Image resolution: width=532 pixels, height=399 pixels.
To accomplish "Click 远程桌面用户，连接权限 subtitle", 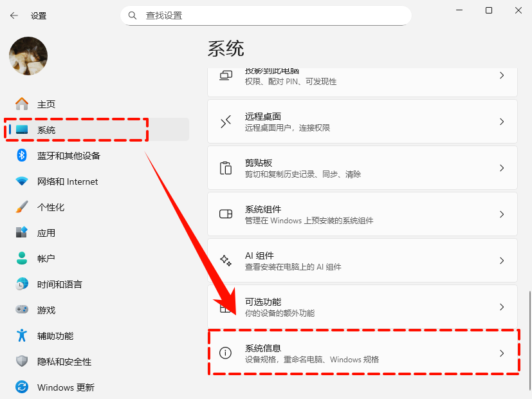I will coord(288,128).
